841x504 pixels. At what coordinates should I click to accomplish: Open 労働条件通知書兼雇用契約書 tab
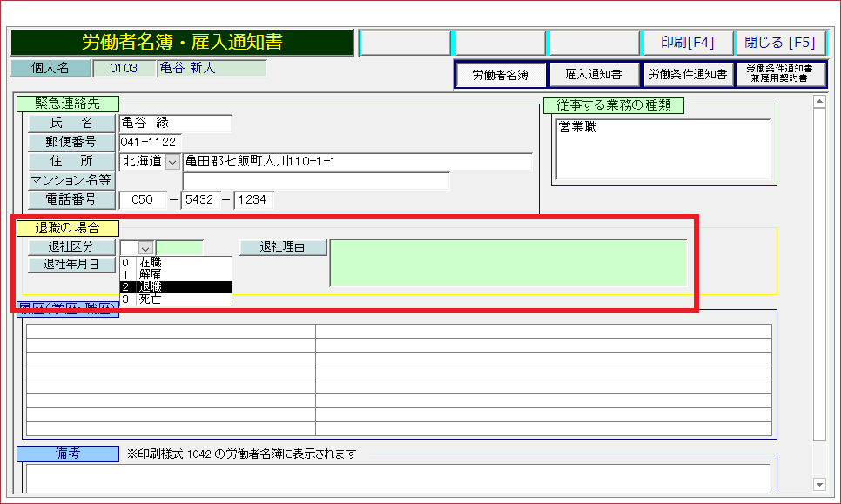(x=780, y=75)
